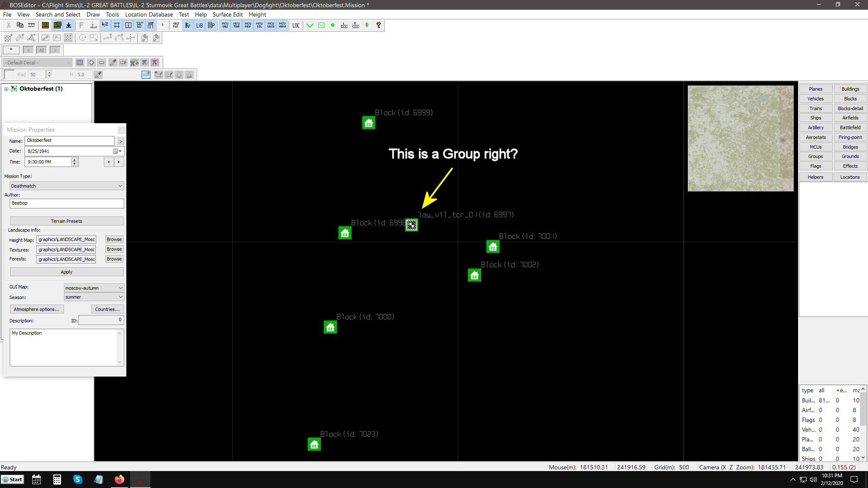Select the lay_vil_tcr checkered group icon
The image size is (868, 488).
tap(412, 225)
